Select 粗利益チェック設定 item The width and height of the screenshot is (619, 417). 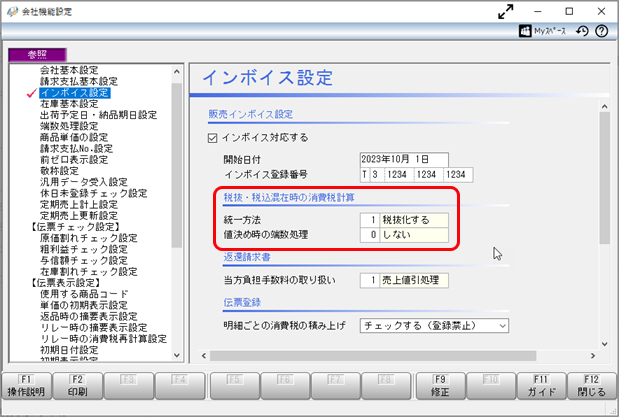point(84,249)
